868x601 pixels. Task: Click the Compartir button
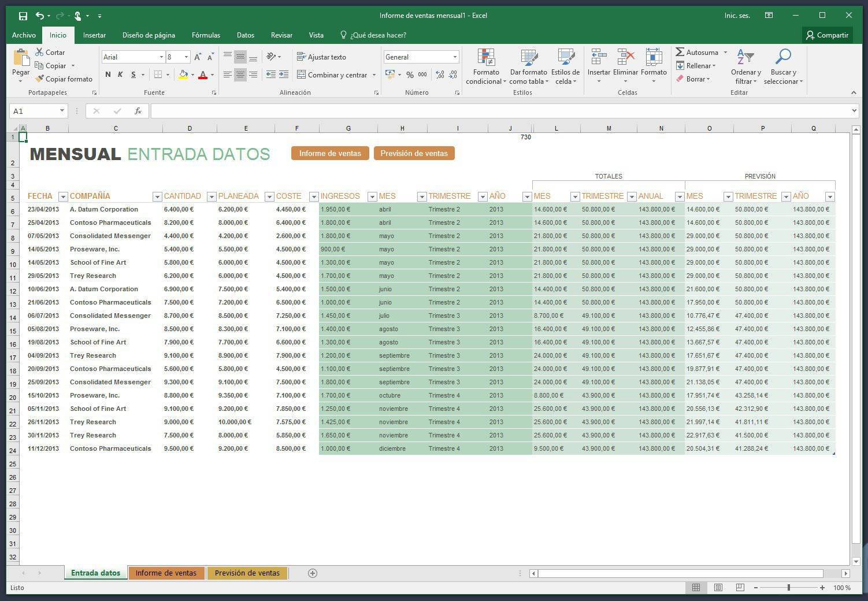[x=828, y=35]
